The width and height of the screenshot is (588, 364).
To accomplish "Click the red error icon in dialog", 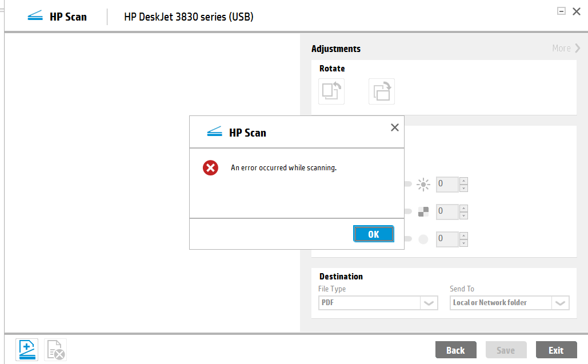I will tap(211, 168).
